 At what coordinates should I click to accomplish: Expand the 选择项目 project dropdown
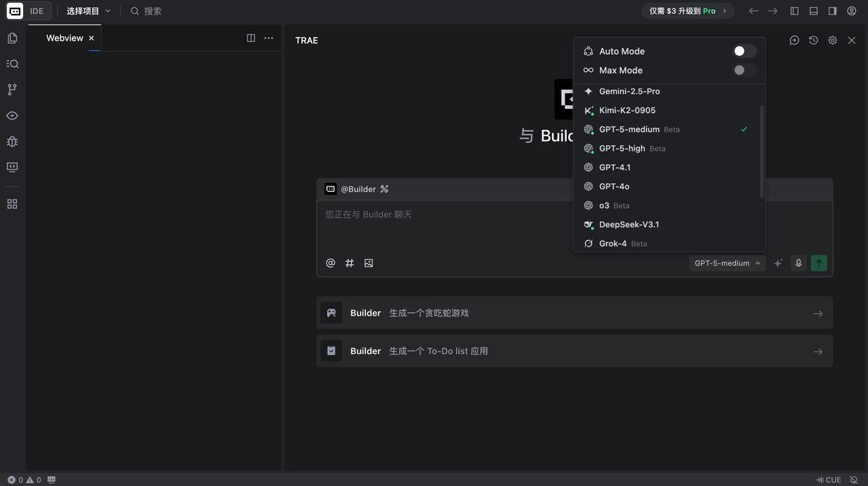(89, 11)
